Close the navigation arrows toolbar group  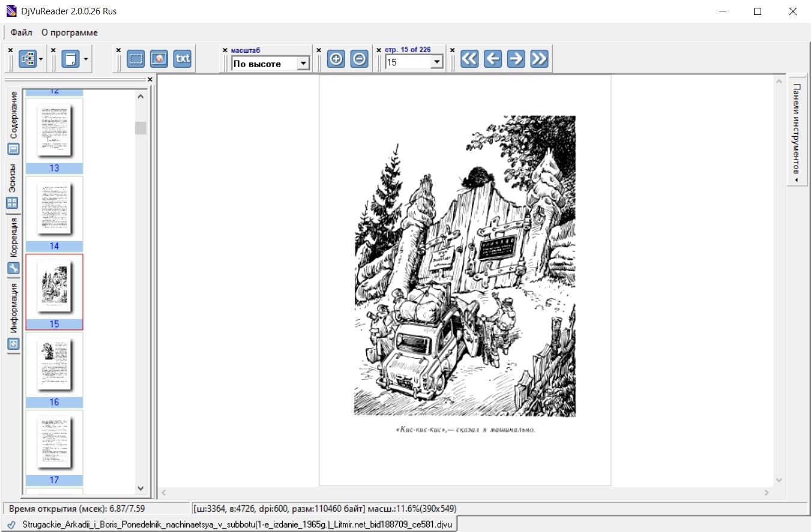(453, 50)
